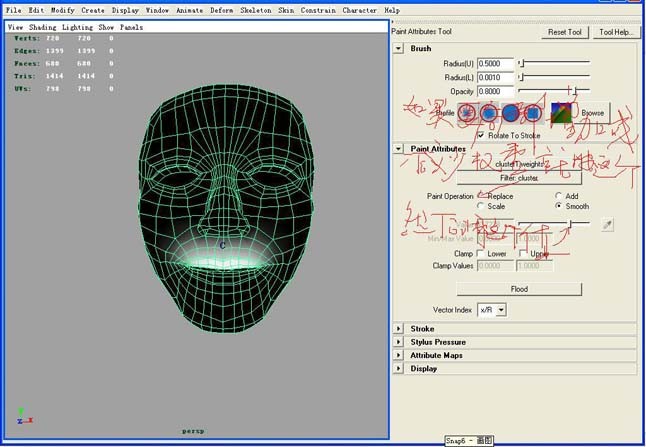Viewport: 646px width, 447px height.
Task: Adjust the Opacity slider
Action: click(x=554, y=90)
